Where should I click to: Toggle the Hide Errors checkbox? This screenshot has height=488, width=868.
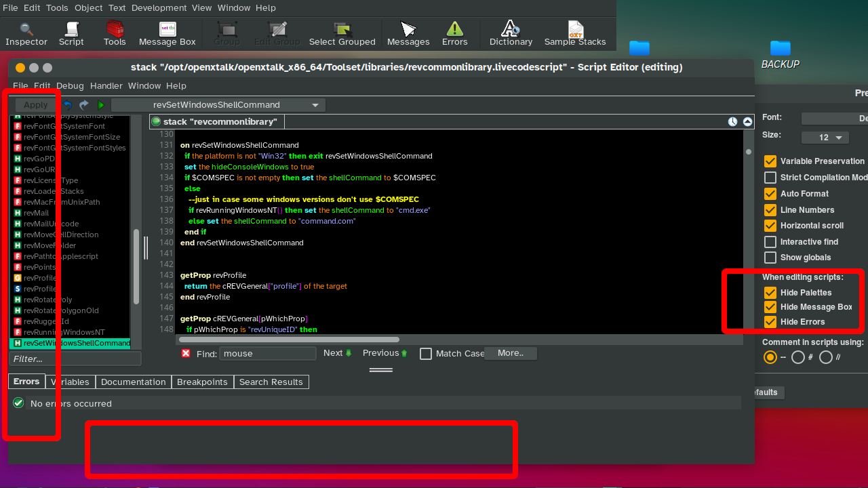point(770,322)
